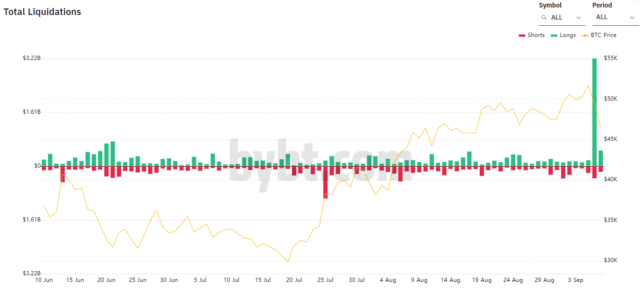This screenshot has width=644, height=302.
Task: Click the 25 Jul date label
Action: point(325,280)
